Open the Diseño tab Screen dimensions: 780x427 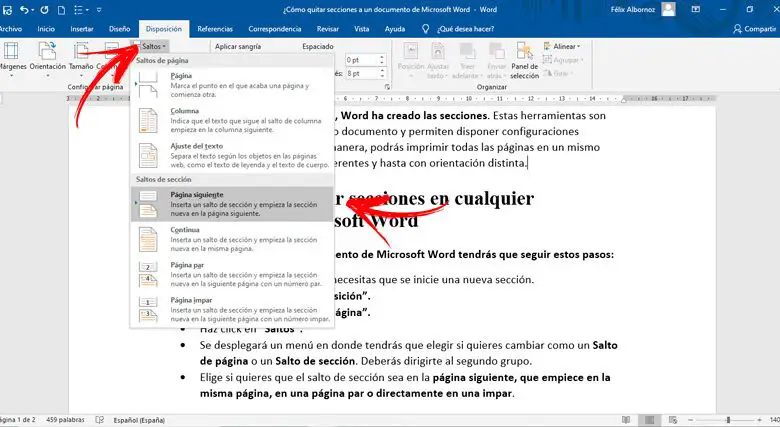119,29
